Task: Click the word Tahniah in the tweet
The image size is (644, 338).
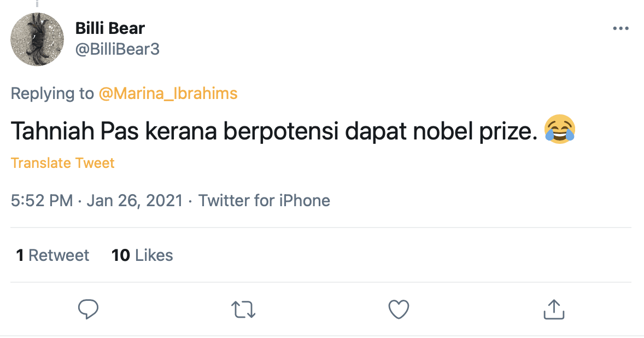Action: click(x=48, y=132)
